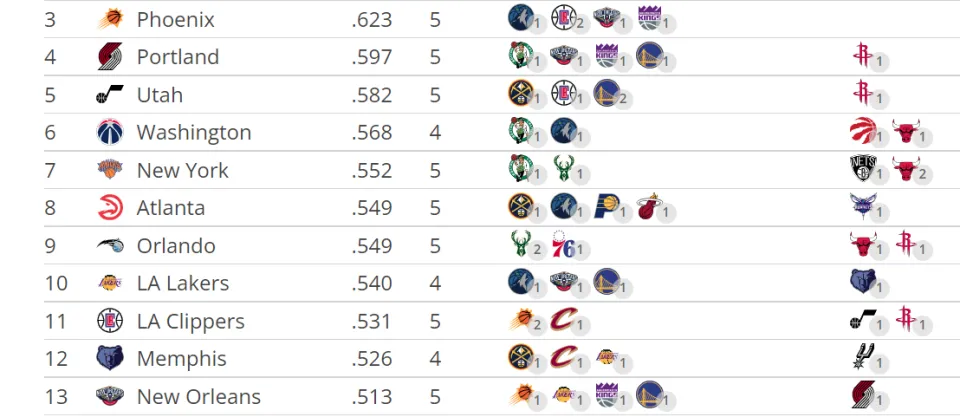Click the Phoenix Suns team logo
This screenshot has height=417, width=960.
coord(110,20)
